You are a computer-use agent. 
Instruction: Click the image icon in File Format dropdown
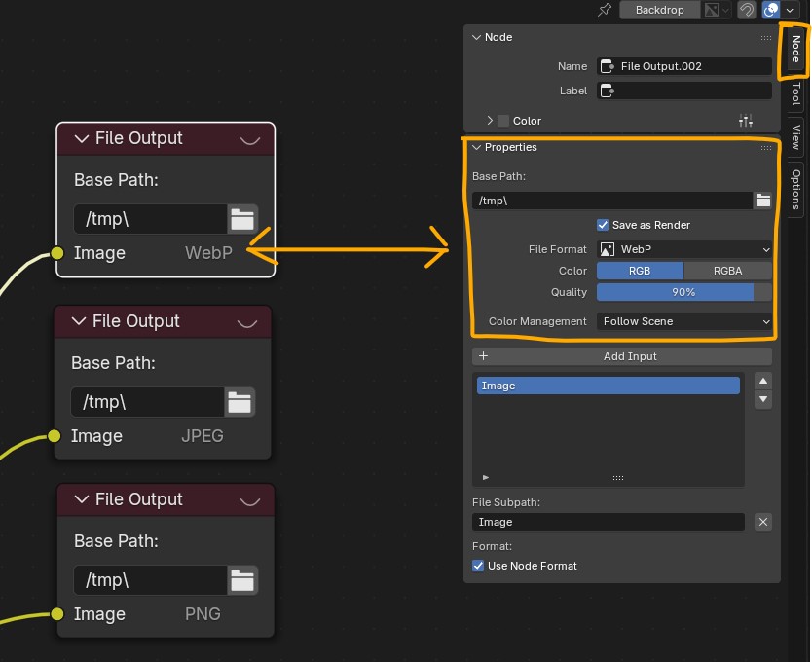(607, 249)
